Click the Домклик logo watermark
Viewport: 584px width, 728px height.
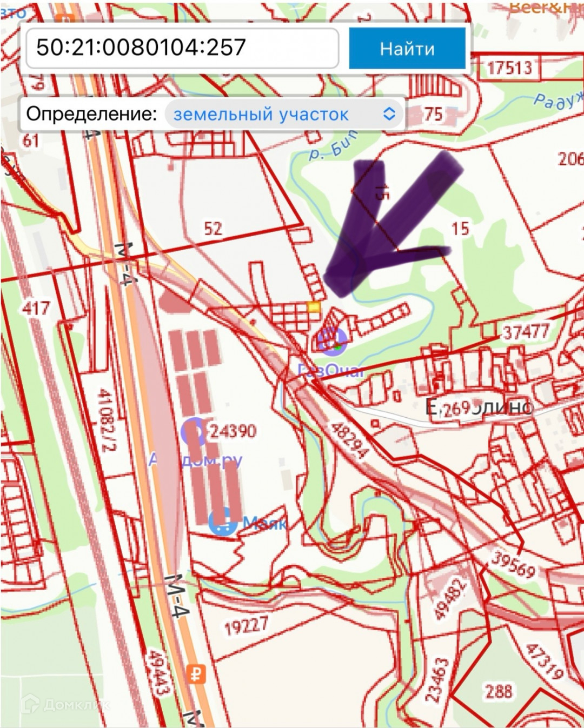[x=65, y=703]
